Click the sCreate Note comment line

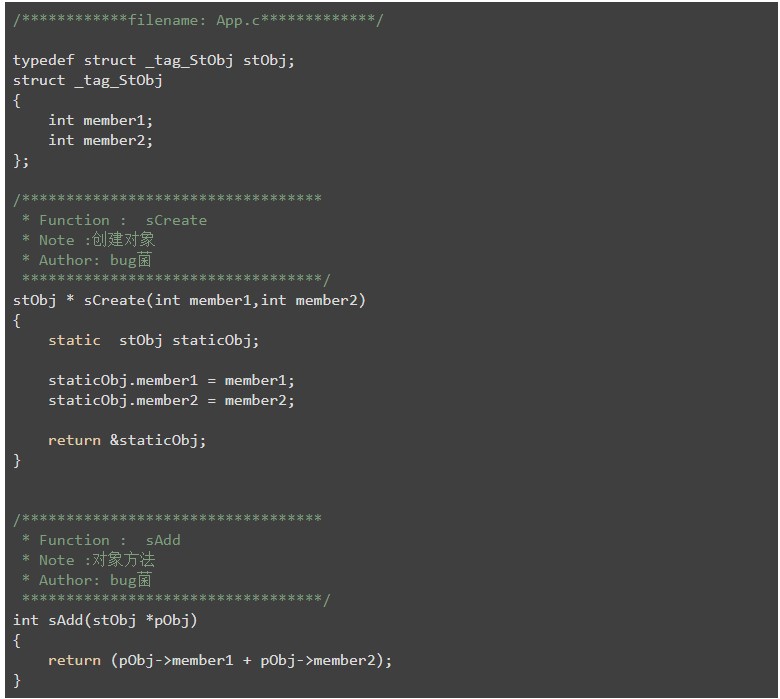click(x=88, y=240)
